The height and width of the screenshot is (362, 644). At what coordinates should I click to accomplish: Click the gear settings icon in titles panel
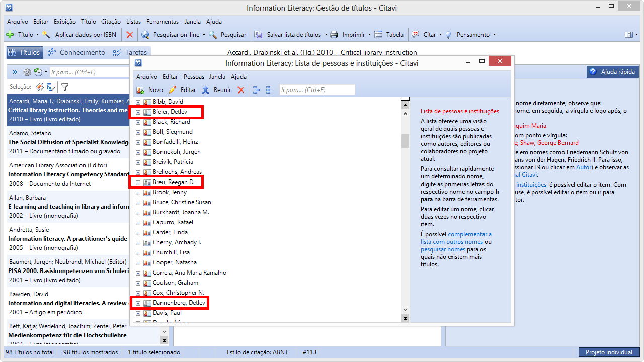pyautogui.click(x=27, y=72)
